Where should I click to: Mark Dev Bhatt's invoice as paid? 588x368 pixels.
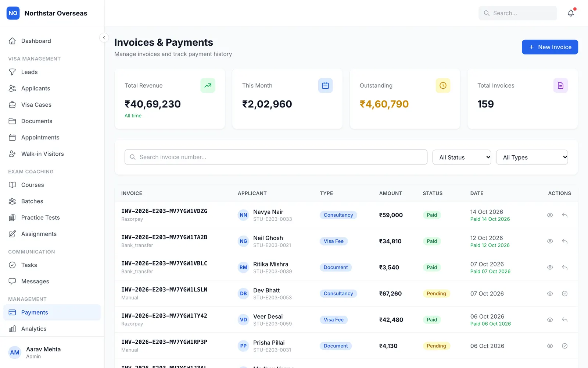click(565, 294)
